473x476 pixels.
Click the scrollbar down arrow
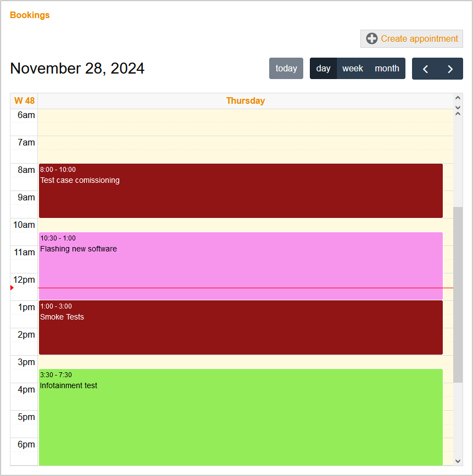coord(458,461)
